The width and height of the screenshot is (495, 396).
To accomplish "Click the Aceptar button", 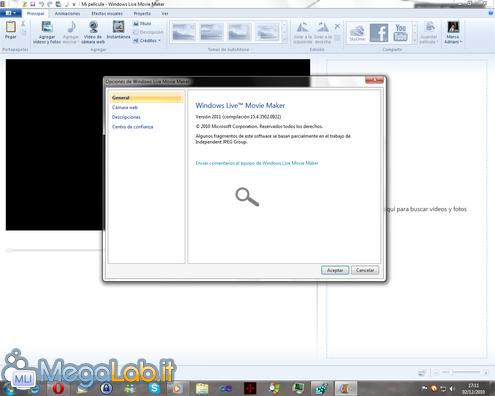I will click(x=335, y=270).
